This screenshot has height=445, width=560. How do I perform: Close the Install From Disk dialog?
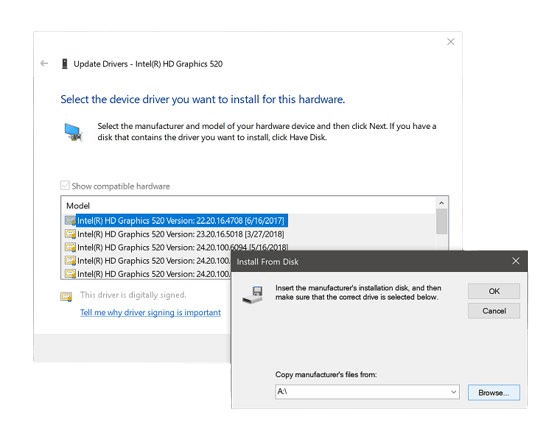click(515, 261)
